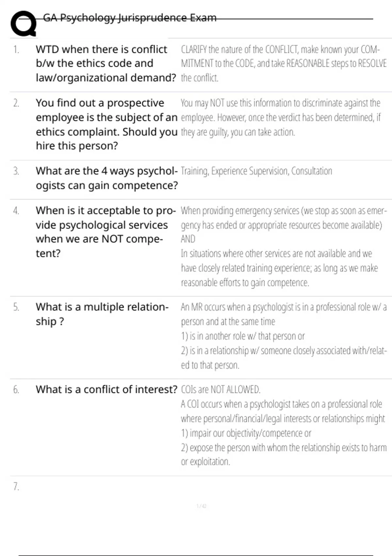Click the Training, Experience Supervision, Consultation answer
Screen dimensions: 392x556
[x=256, y=171]
